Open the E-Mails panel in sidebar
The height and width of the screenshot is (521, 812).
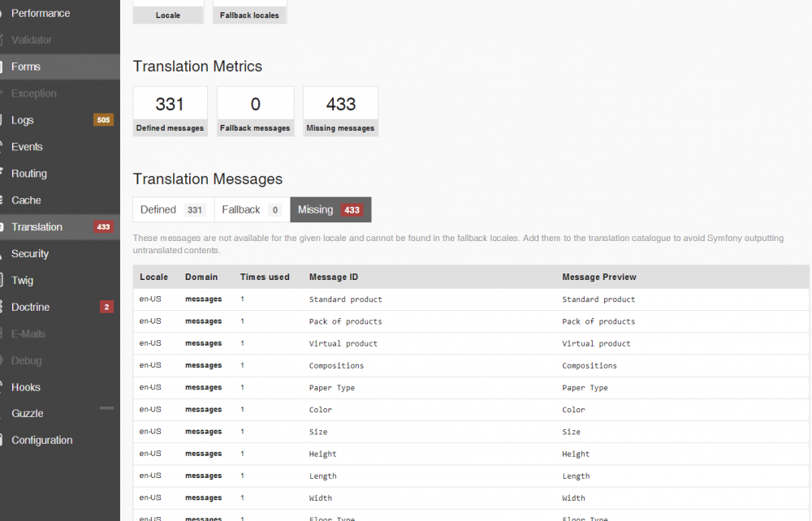[x=59, y=334]
